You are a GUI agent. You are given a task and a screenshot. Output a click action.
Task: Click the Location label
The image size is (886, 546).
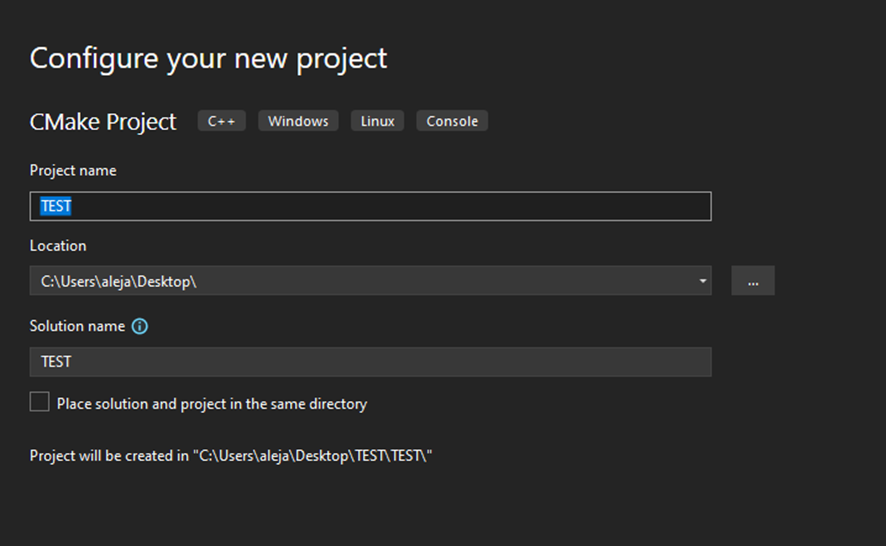(x=58, y=246)
